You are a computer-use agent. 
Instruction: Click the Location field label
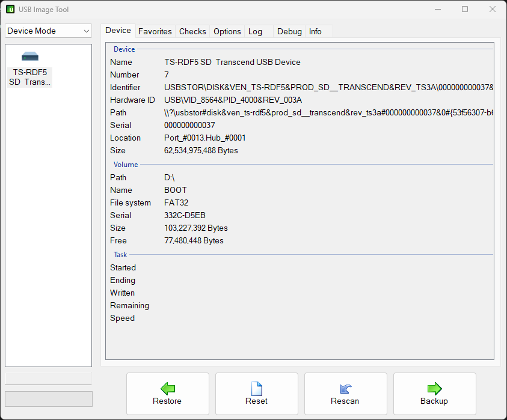click(x=125, y=138)
